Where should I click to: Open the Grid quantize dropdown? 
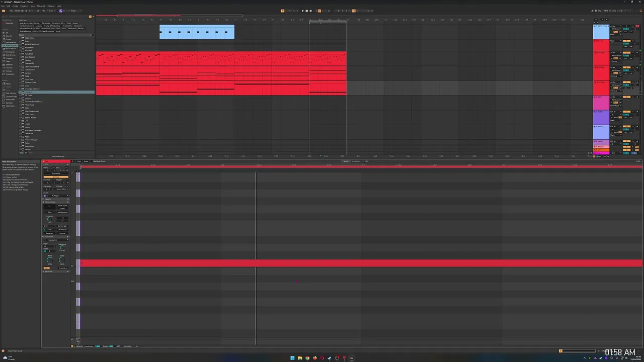(49, 226)
